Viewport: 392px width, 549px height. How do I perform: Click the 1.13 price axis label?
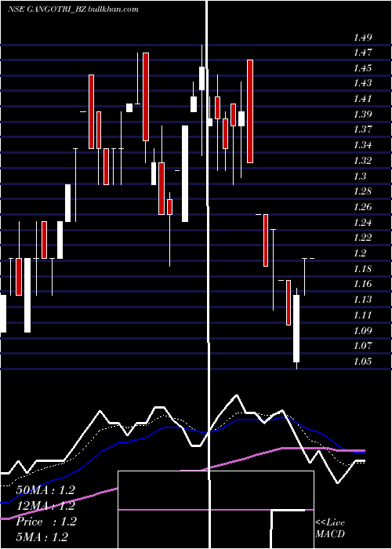[362, 300]
